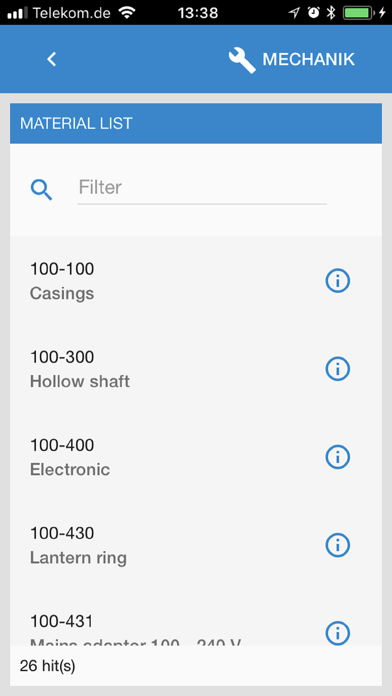The width and height of the screenshot is (392, 696).
Task: Select the 100-100 Casings list item
Action: coord(196,281)
